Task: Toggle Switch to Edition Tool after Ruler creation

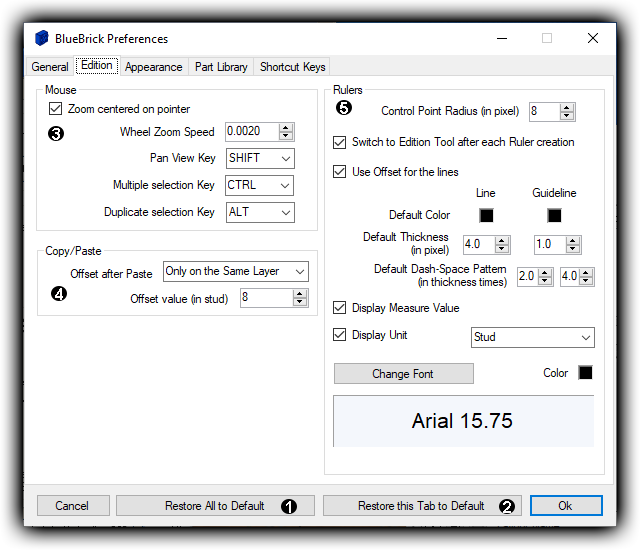Action: click(339, 142)
